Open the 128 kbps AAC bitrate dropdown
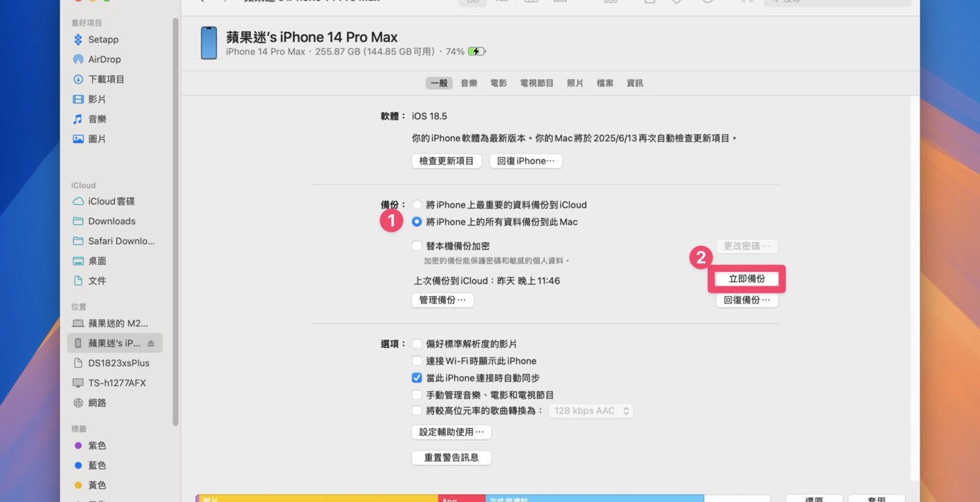Image resolution: width=980 pixels, height=502 pixels. 591,410
